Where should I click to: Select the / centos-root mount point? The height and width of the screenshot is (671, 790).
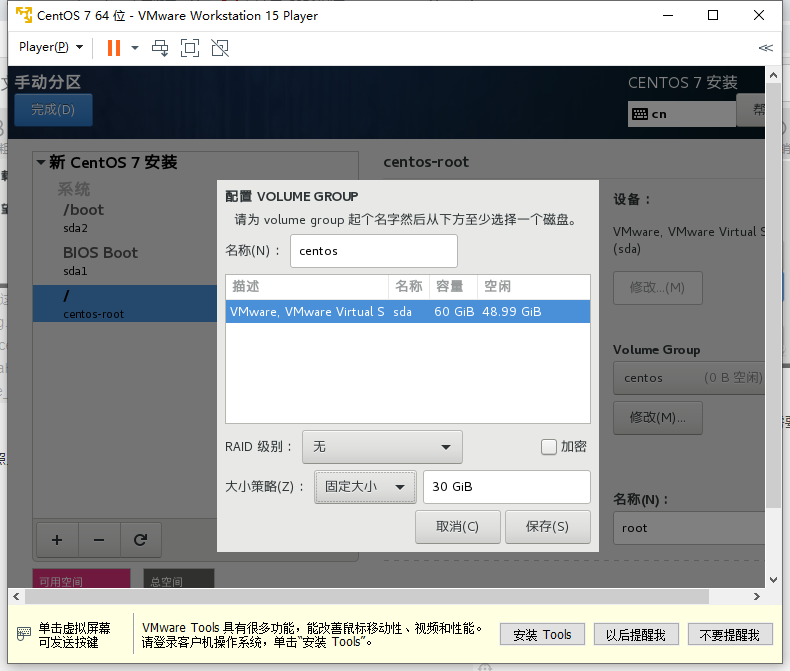pos(125,303)
